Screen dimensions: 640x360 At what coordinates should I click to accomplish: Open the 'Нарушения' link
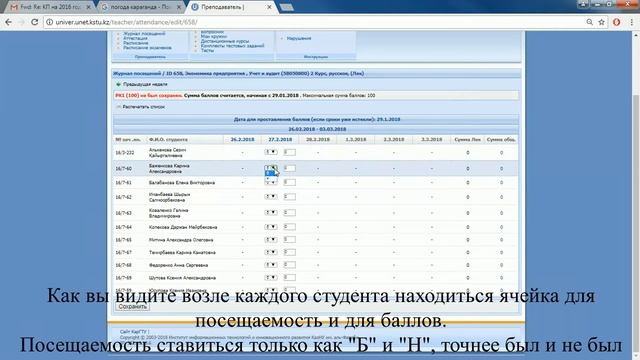(x=299, y=38)
